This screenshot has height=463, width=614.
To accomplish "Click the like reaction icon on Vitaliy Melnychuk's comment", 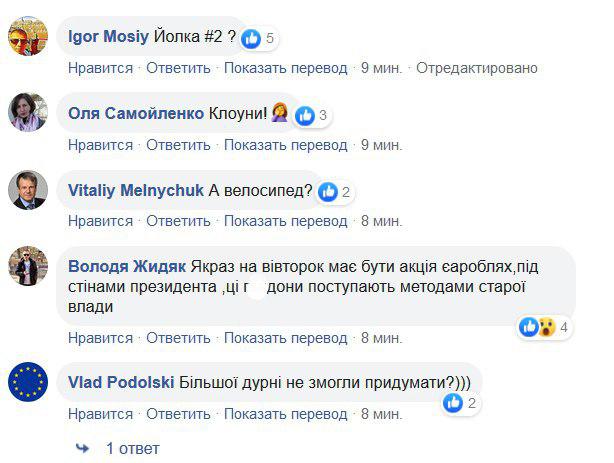I will [328, 191].
